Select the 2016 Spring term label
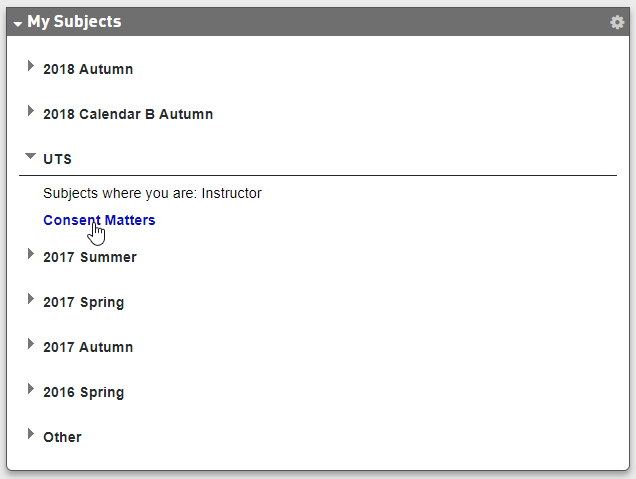 84,392
